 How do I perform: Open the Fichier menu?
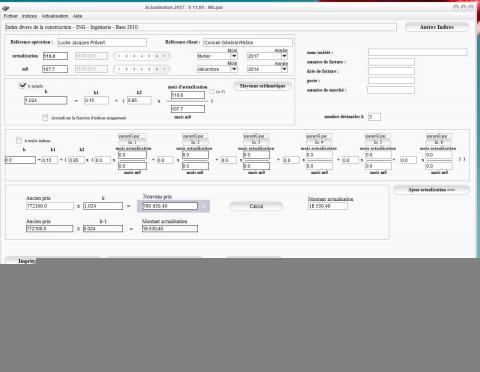pyautogui.click(x=11, y=16)
